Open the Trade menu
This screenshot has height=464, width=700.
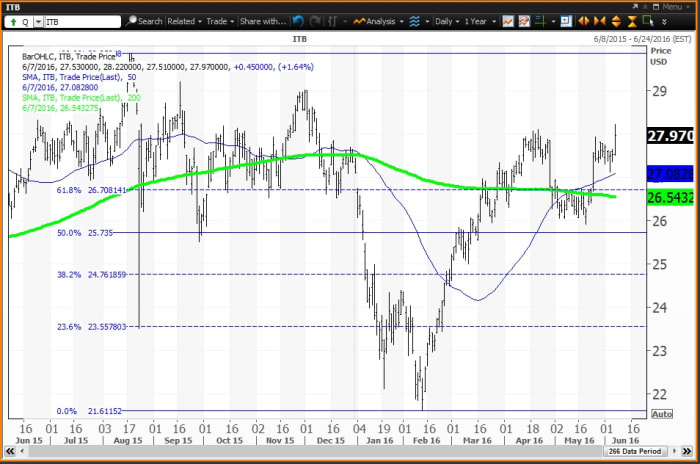pos(220,21)
